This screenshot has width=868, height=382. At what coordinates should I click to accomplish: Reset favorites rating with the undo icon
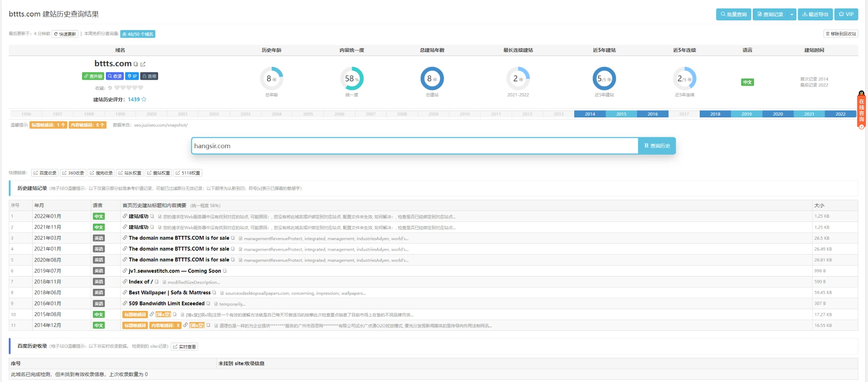pos(110,88)
